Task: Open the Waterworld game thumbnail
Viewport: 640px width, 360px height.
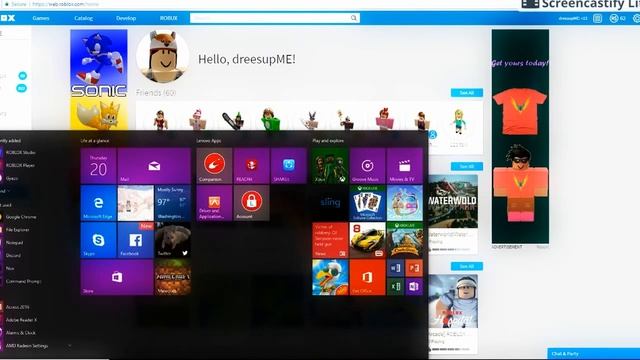Action: point(453,202)
